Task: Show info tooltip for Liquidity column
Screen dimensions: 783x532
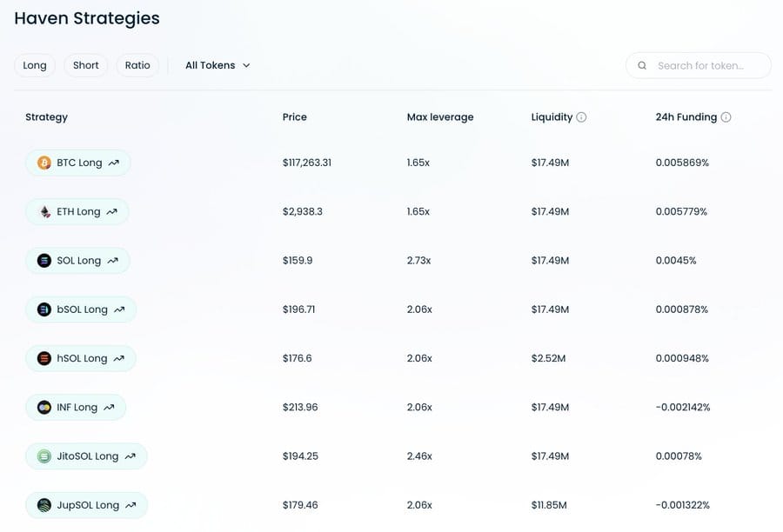Action: click(x=581, y=117)
